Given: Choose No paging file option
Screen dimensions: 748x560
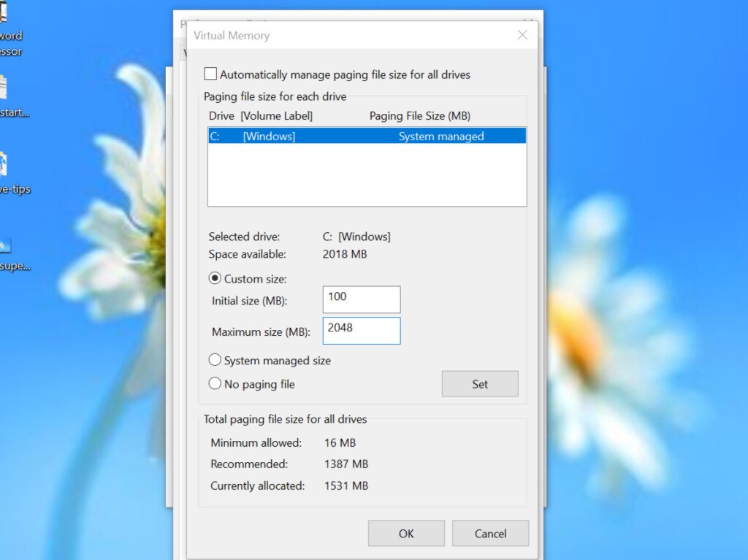Looking at the screenshot, I should (215, 383).
